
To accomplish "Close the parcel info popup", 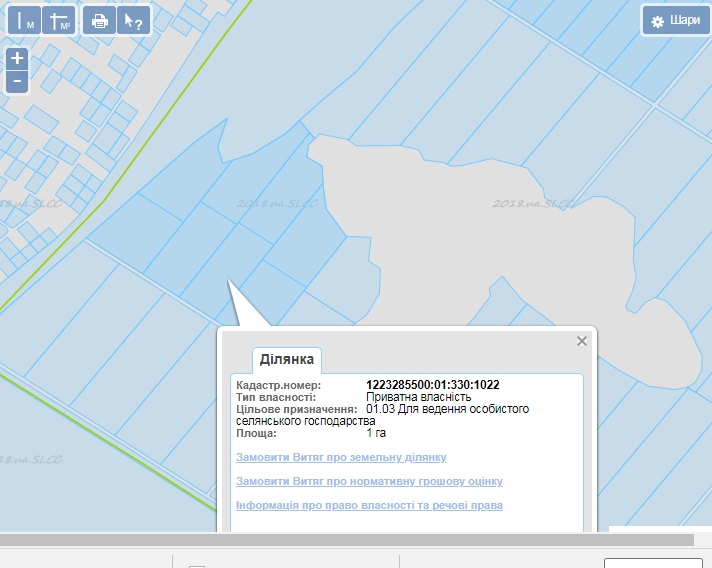I will click(x=582, y=341).
